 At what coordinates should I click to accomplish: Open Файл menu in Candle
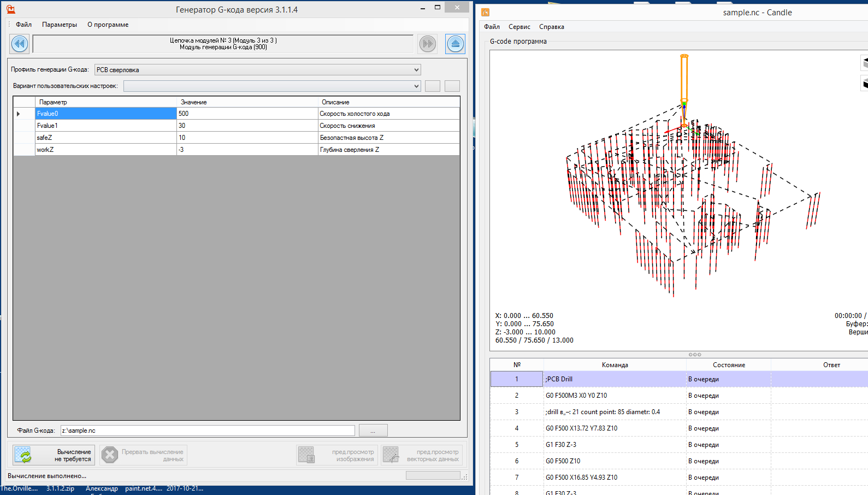click(492, 27)
